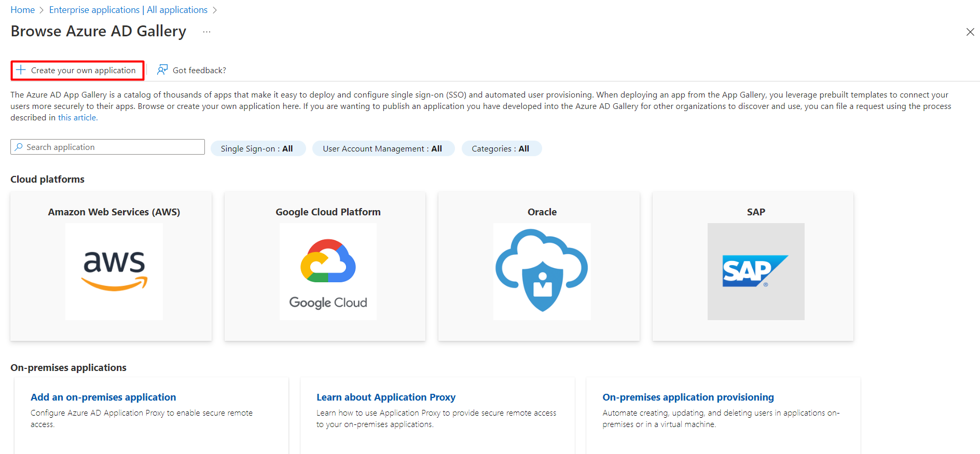Select the SAP logo thumbnail

[756, 271]
